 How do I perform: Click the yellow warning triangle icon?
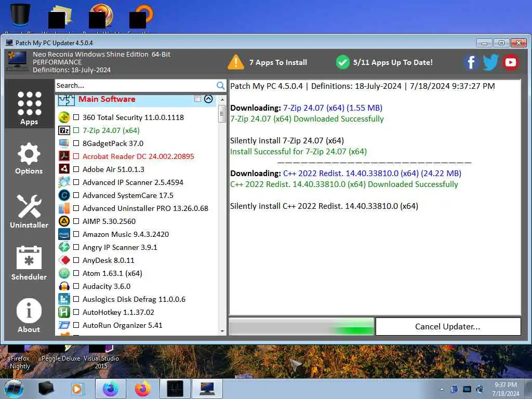pyautogui.click(x=236, y=62)
